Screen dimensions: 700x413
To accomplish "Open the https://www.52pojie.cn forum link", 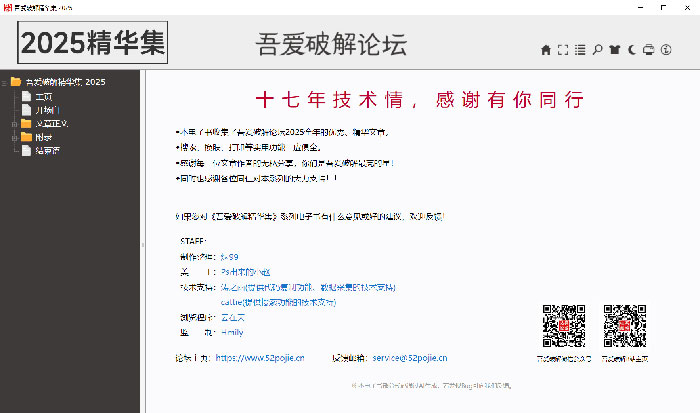I will (260, 358).
